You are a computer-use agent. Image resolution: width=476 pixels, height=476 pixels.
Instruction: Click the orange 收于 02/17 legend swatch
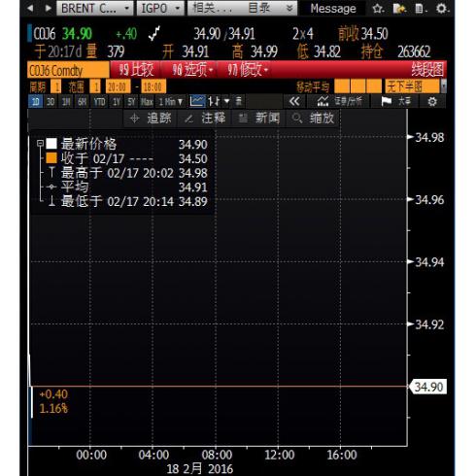[x=51, y=158]
